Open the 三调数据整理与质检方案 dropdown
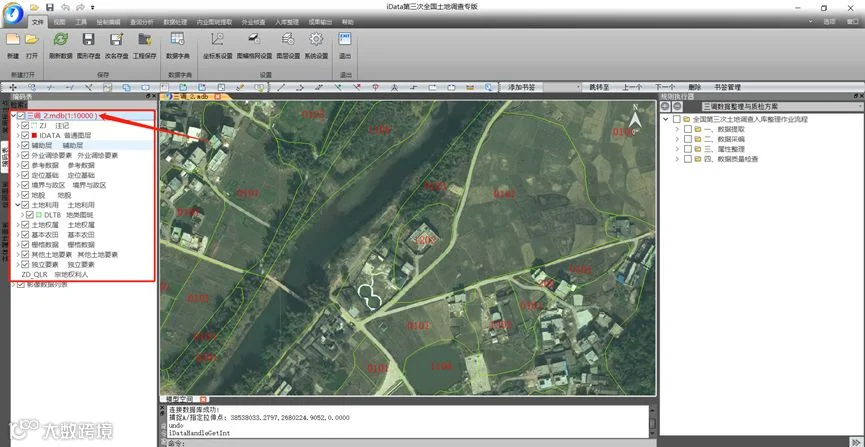This screenshot has height=447, width=865. coord(861,107)
